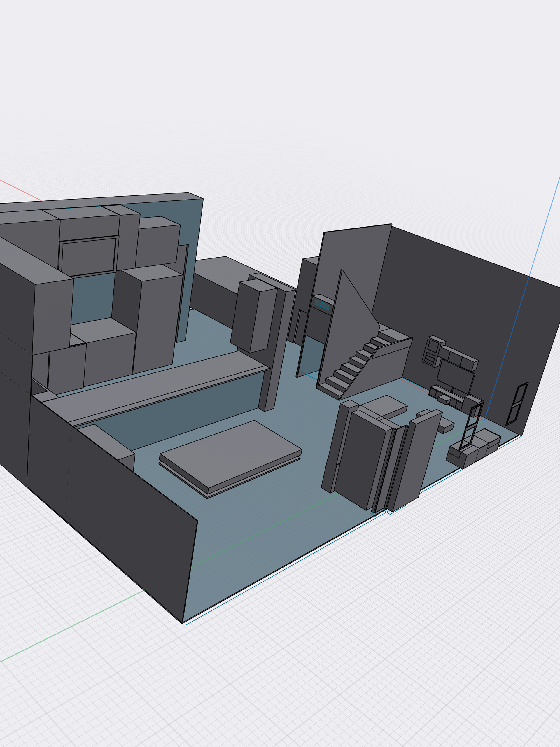The image size is (560, 747).
Task: Click the flat-screen TV panel on wall
Action: tap(455, 377)
